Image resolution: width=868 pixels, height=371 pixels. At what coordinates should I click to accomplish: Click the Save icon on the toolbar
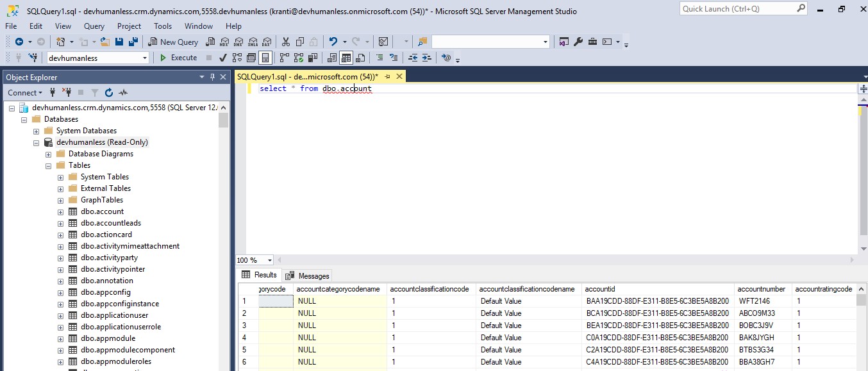119,41
